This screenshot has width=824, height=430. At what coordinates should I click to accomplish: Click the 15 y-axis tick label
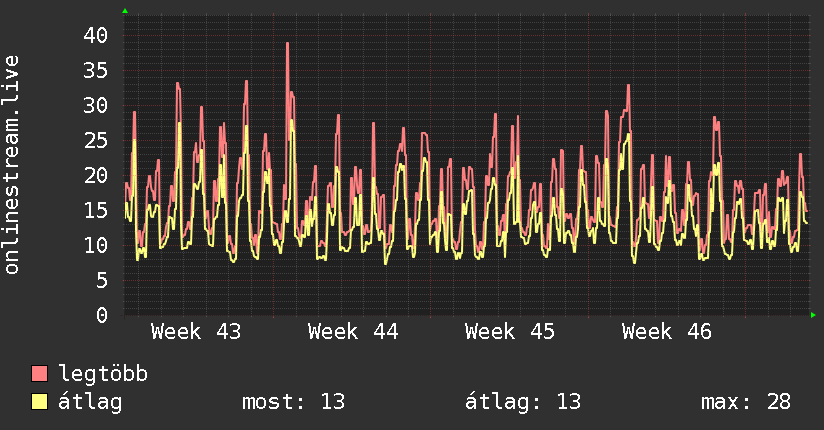click(x=96, y=210)
